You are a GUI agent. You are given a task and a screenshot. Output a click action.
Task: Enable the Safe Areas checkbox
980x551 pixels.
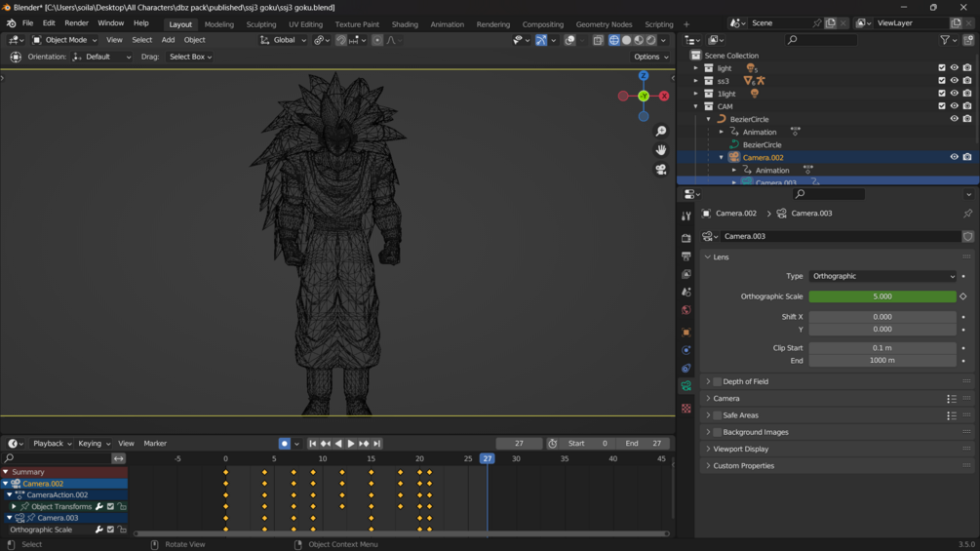[718, 415]
